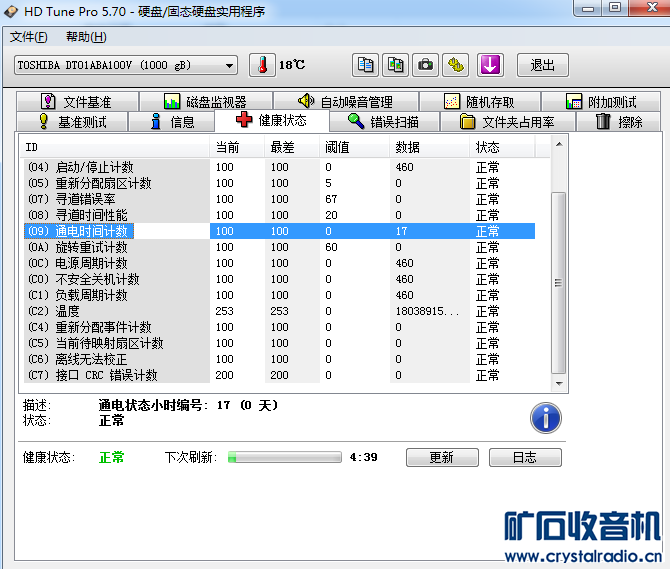670x569 pixels.
Task: Switch to the 随机存取 tab
Action: pos(480,102)
